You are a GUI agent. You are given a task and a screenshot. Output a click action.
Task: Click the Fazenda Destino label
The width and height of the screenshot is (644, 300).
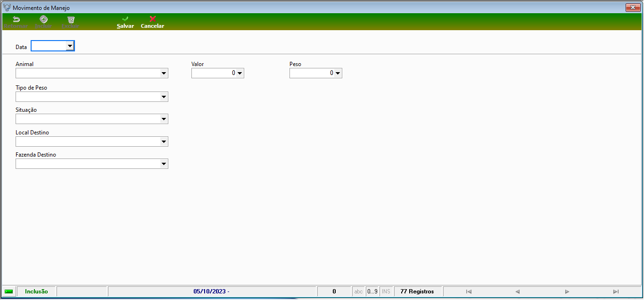[x=36, y=155]
